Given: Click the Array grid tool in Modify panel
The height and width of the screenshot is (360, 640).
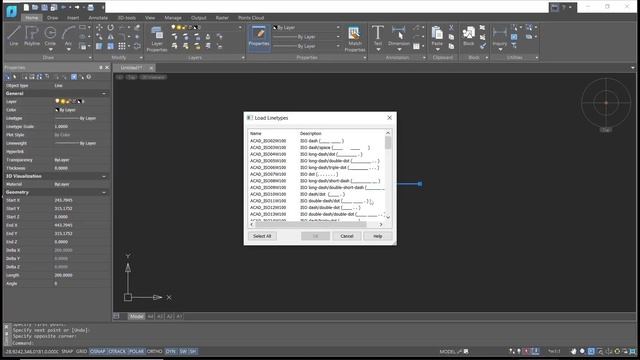Looking at the screenshot, I should tap(122, 46).
